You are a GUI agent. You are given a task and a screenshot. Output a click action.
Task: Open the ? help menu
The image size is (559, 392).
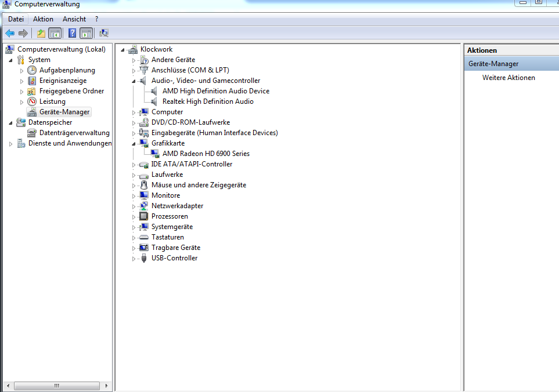(96, 19)
